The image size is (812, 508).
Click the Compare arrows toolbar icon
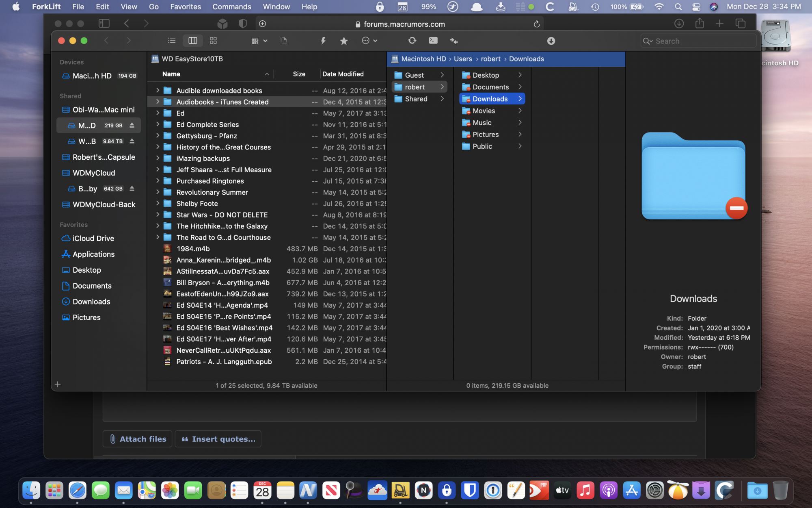point(454,41)
